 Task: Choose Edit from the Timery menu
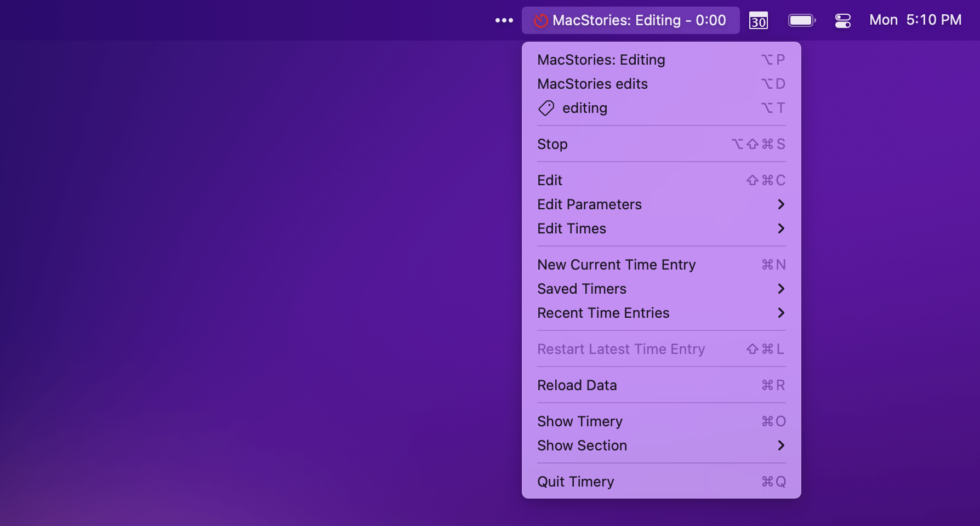(662, 180)
